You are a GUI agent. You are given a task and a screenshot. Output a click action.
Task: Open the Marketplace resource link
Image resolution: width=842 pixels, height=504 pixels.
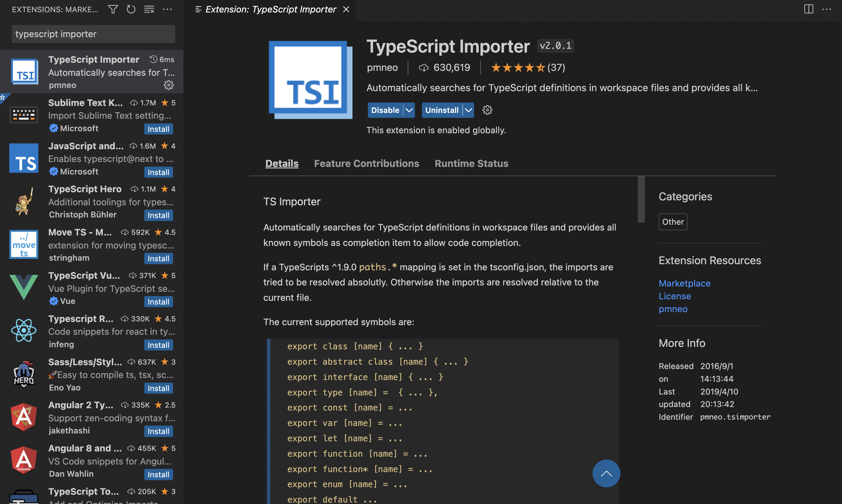(684, 283)
